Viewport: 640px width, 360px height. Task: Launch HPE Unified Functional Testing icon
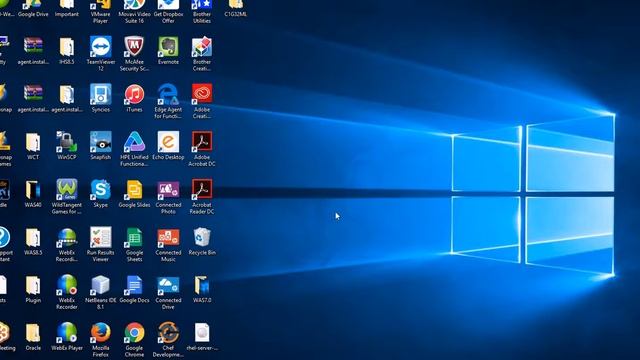tap(134, 142)
